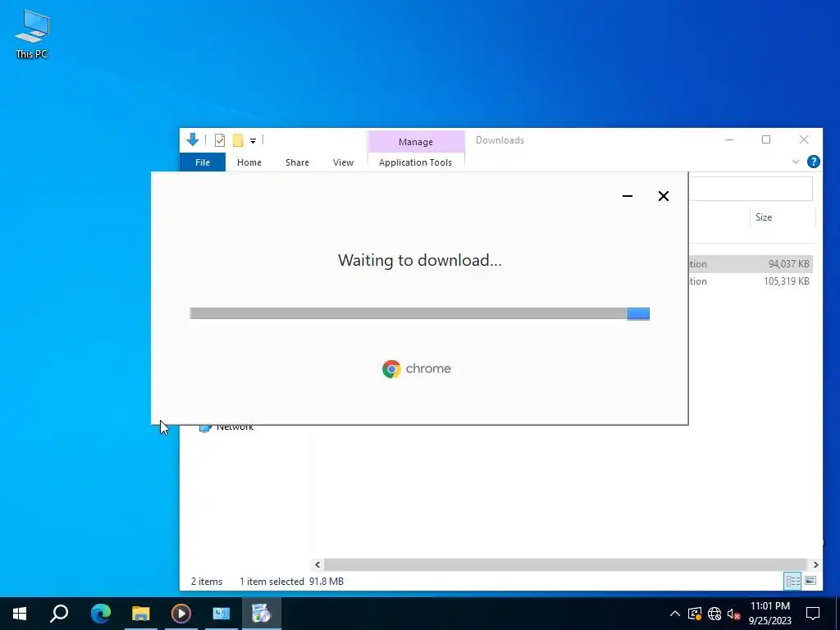Select the file sized 105,319 KB
The width and height of the screenshot is (840, 630).
751,281
